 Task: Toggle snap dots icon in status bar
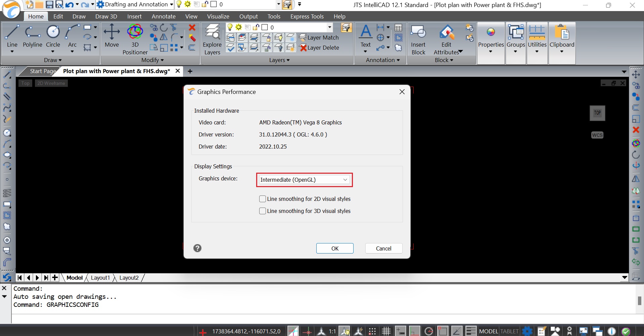tap(372, 331)
